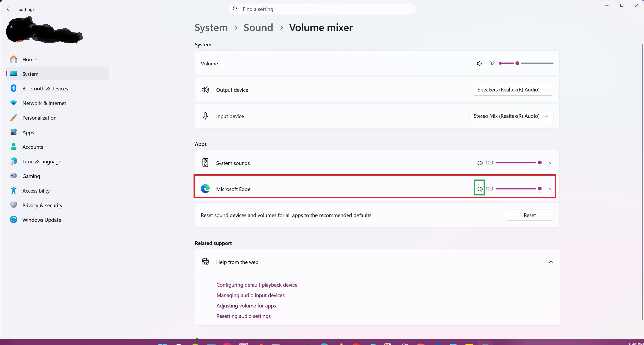Open Gaming settings
This screenshot has width=644, height=345.
pos(57,176)
